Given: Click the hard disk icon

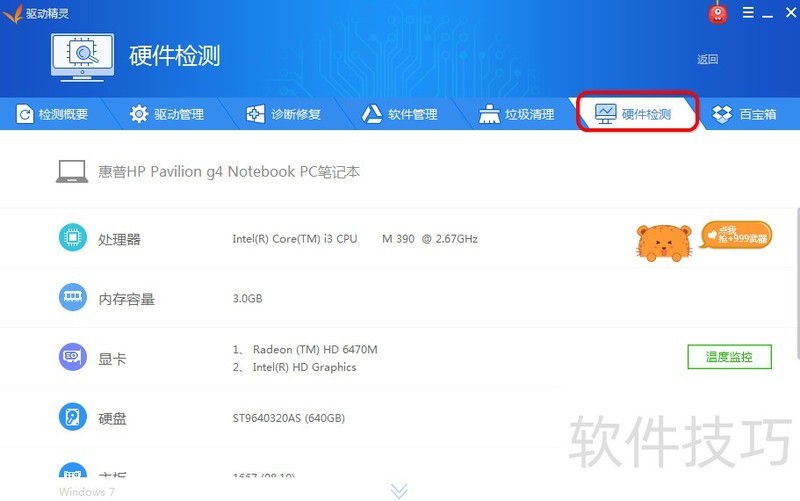Looking at the screenshot, I should tap(72, 417).
